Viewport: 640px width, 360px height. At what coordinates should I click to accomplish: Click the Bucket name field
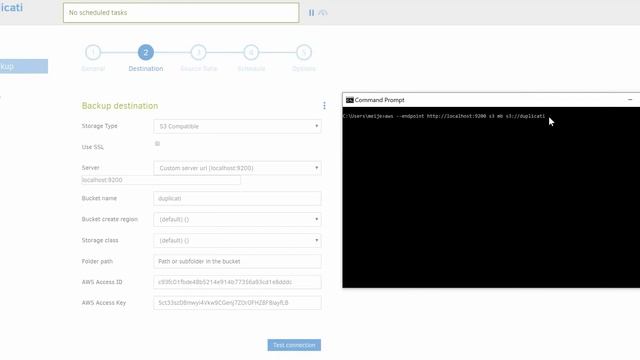click(x=237, y=198)
